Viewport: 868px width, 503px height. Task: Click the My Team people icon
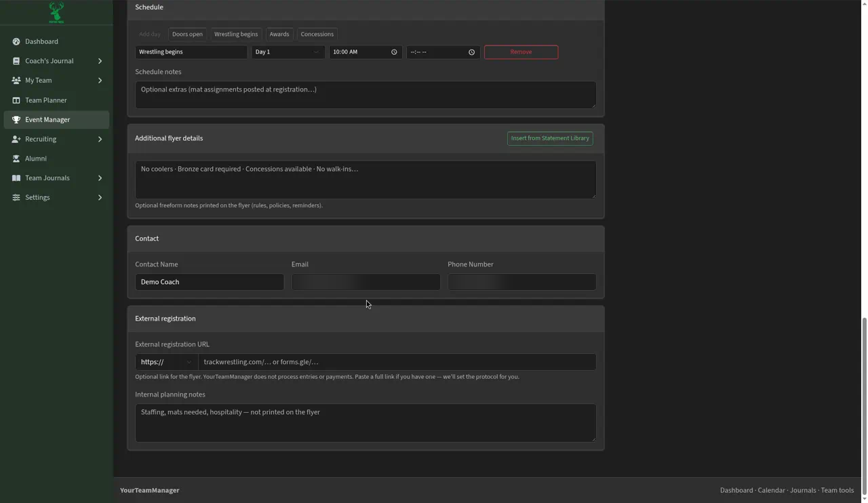pos(16,81)
